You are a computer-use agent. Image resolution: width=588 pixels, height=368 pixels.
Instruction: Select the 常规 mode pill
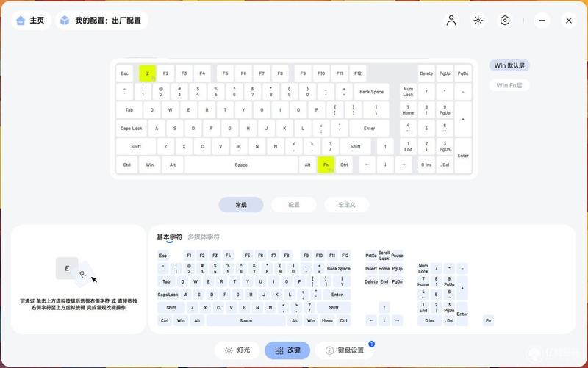[x=241, y=205]
